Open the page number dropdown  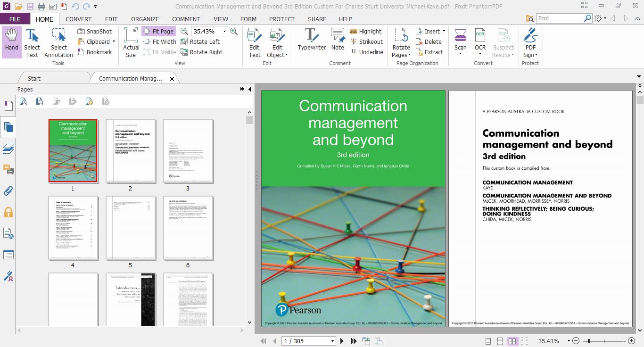332,341
